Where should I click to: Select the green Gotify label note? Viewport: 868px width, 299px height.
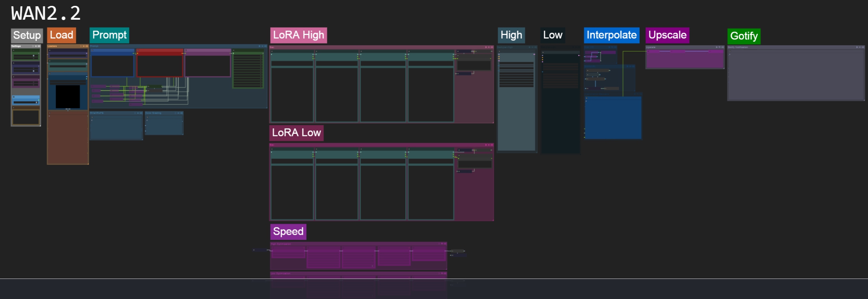744,36
